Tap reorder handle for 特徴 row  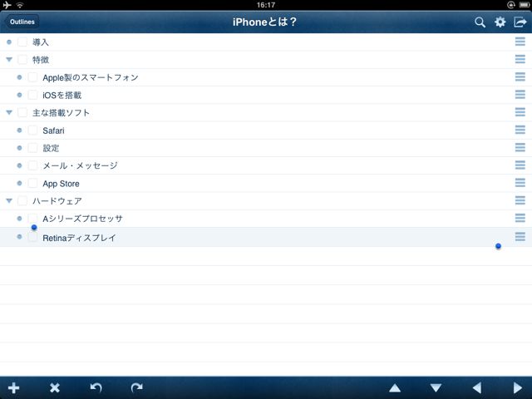[x=520, y=59]
